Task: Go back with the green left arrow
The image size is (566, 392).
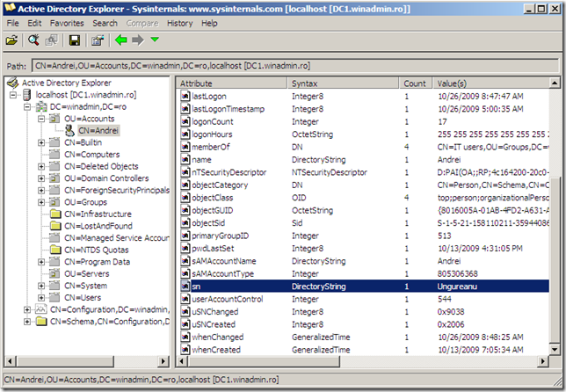Action: (x=121, y=40)
